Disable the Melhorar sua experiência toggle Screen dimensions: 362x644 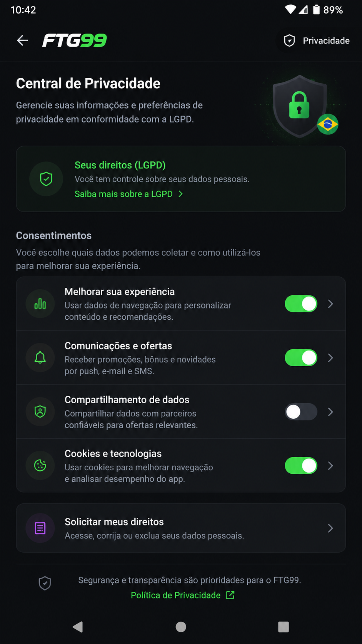pos(301,304)
